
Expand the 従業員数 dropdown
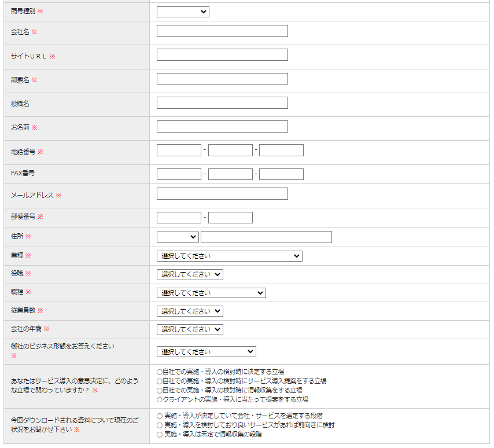coord(190,311)
